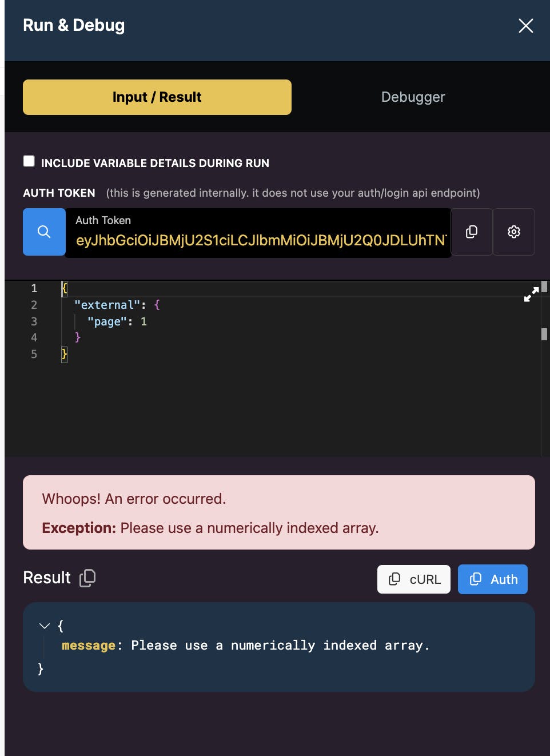Copy the auth token using copy icon
The height and width of the screenshot is (756, 550).
coord(472,232)
